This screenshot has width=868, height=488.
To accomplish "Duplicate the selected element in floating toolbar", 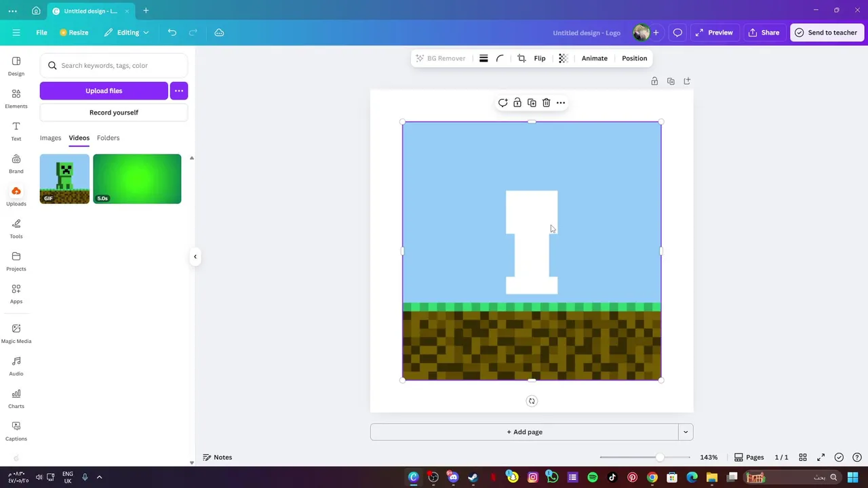I will click(x=532, y=103).
